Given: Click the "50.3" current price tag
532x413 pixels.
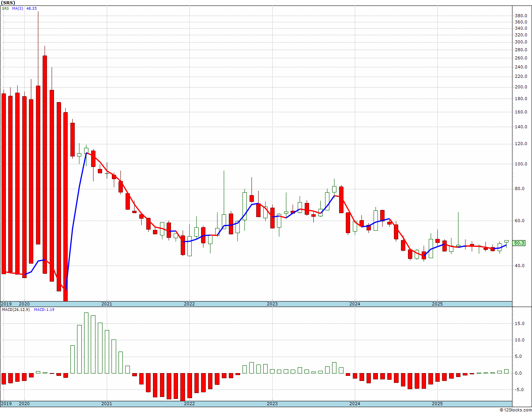Looking at the screenshot, I should pos(519,243).
